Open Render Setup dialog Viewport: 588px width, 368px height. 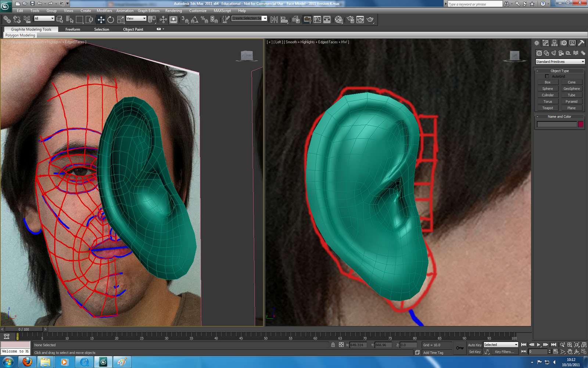[x=351, y=20]
